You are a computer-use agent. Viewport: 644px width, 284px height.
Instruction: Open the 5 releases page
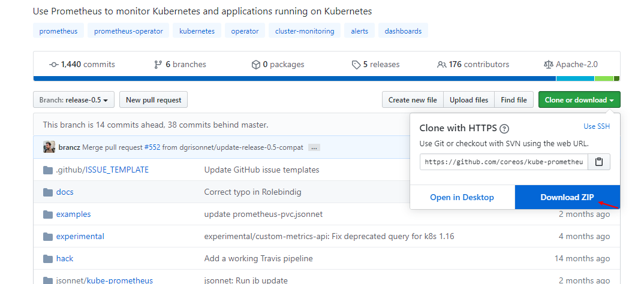(x=375, y=65)
